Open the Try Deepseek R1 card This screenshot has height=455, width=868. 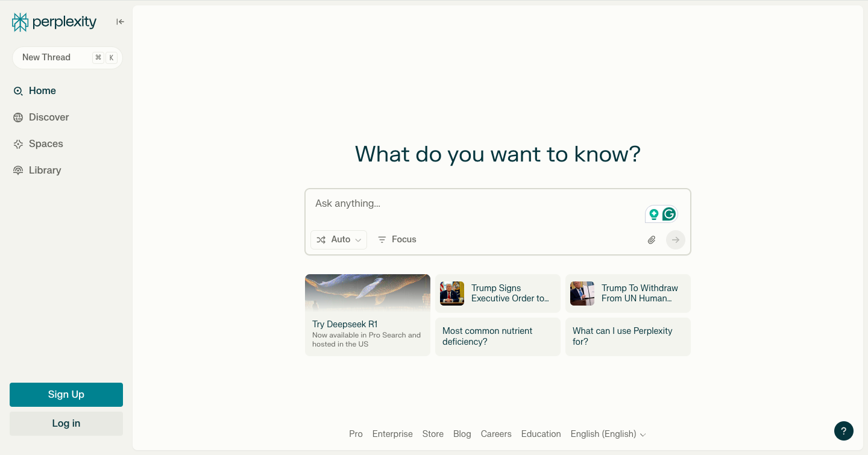368,315
